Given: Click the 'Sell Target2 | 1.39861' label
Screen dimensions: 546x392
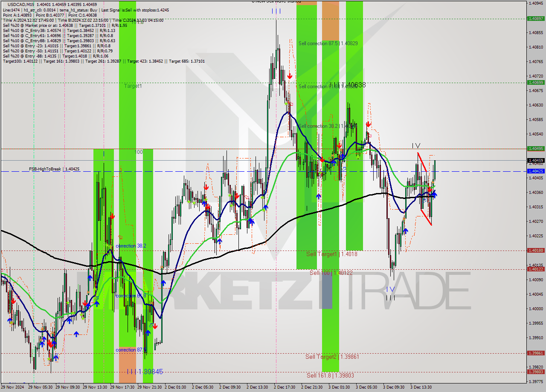Looking at the screenshot, I should pyautogui.click(x=332, y=357).
